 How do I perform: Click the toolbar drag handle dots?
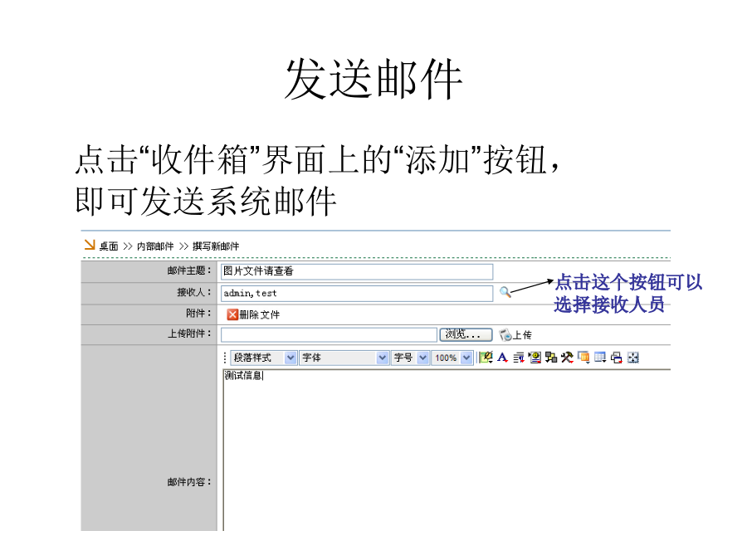tap(225, 358)
